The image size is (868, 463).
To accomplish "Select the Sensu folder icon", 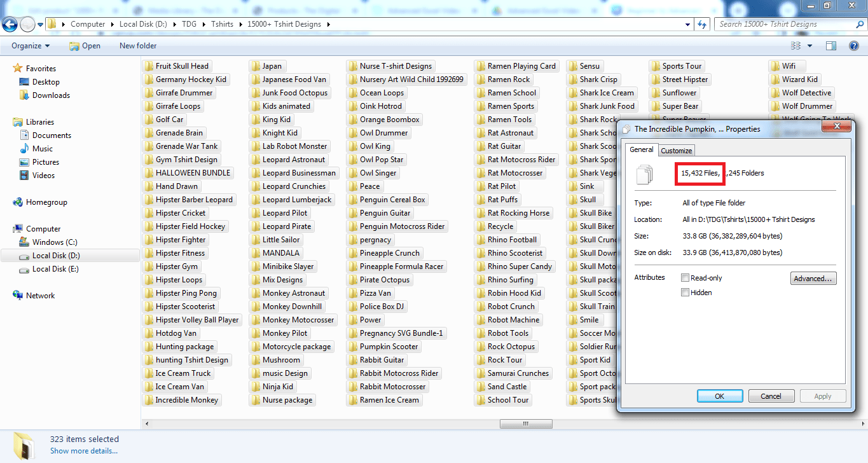I will point(572,66).
